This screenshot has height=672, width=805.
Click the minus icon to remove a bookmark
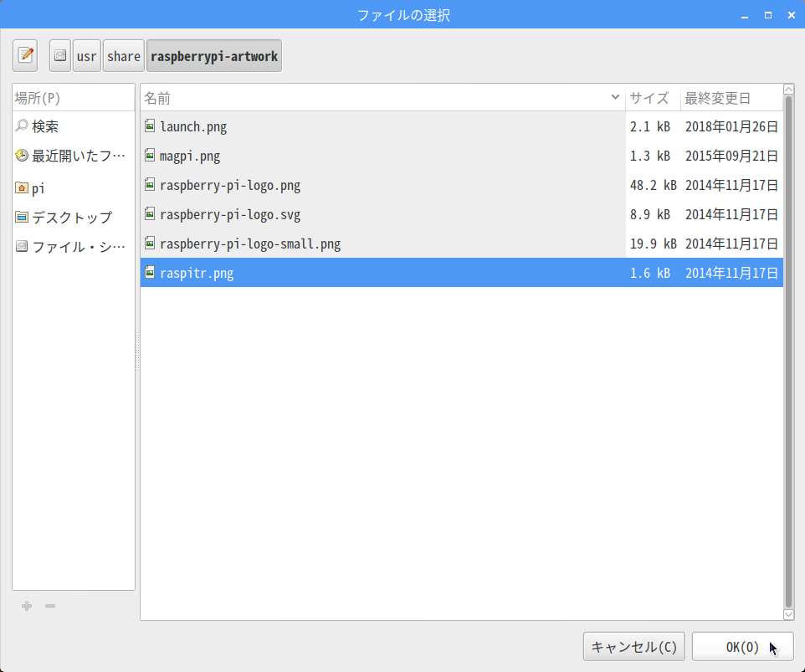[50, 606]
